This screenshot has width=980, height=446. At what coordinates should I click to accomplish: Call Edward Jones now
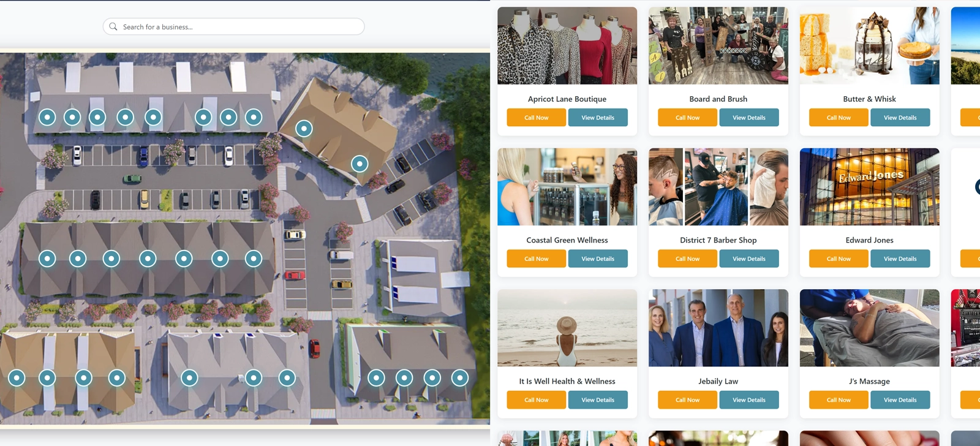click(839, 259)
